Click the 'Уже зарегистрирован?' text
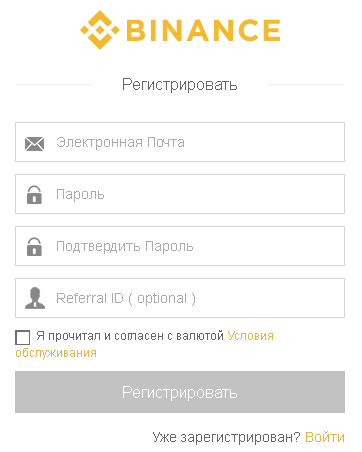 pyautogui.click(x=227, y=437)
